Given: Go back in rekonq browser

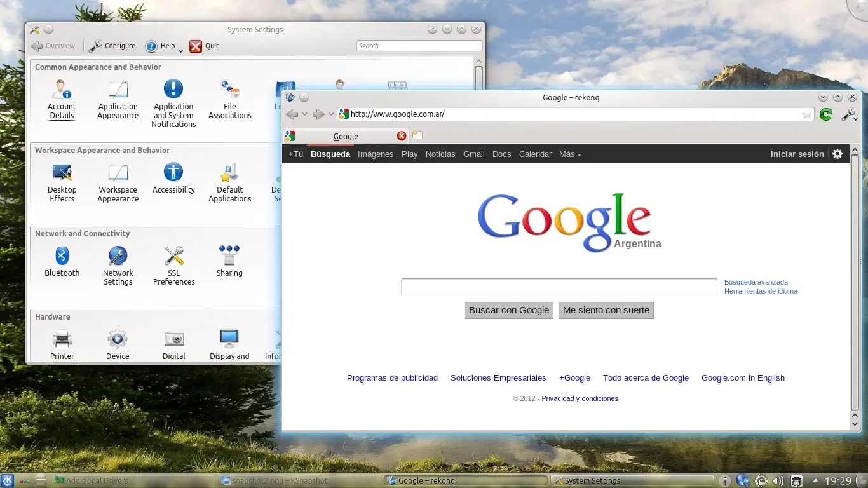Looking at the screenshot, I should coord(292,114).
